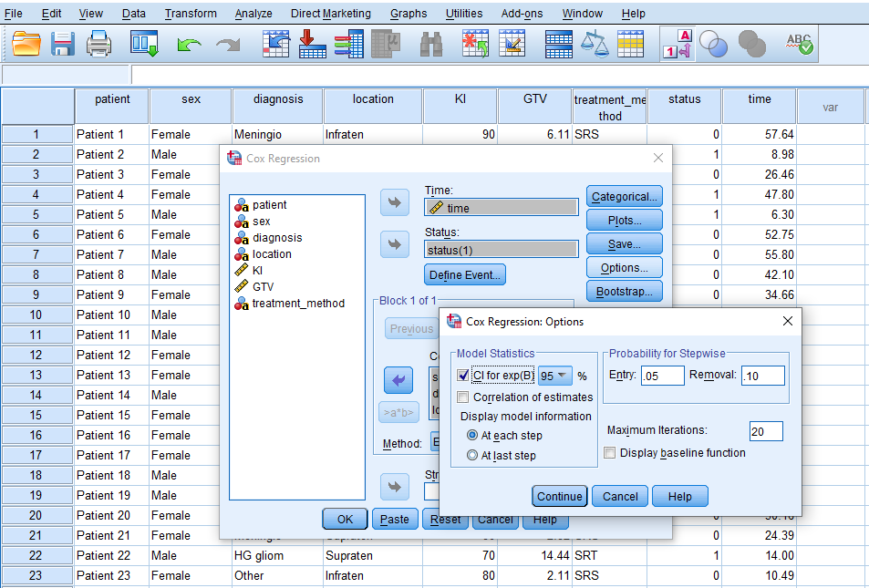Click the Go to variable icon
Screen dimensions: 869x588
point(313,44)
